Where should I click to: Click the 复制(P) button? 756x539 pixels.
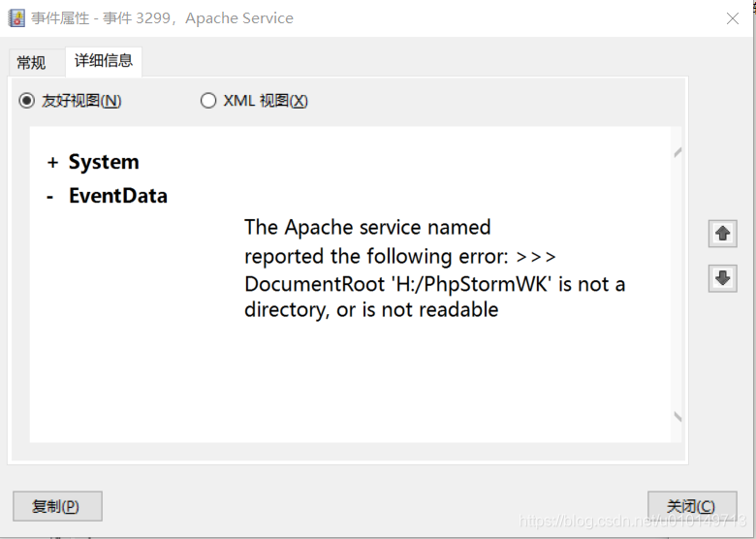pyautogui.click(x=57, y=506)
